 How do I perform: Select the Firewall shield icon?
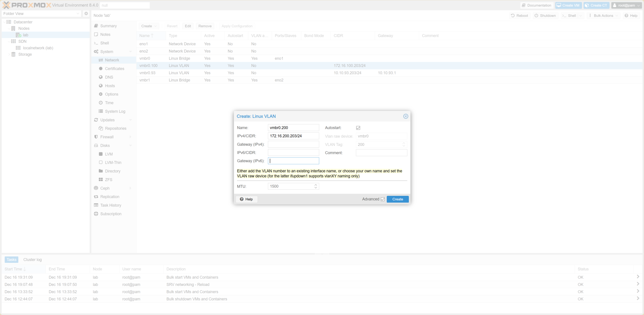[x=96, y=137]
